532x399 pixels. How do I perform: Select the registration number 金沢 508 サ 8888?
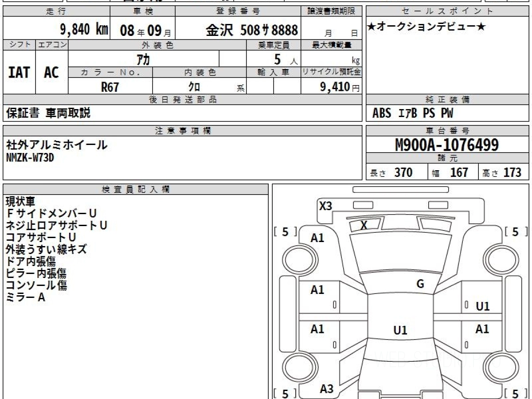pyautogui.click(x=251, y=30)
